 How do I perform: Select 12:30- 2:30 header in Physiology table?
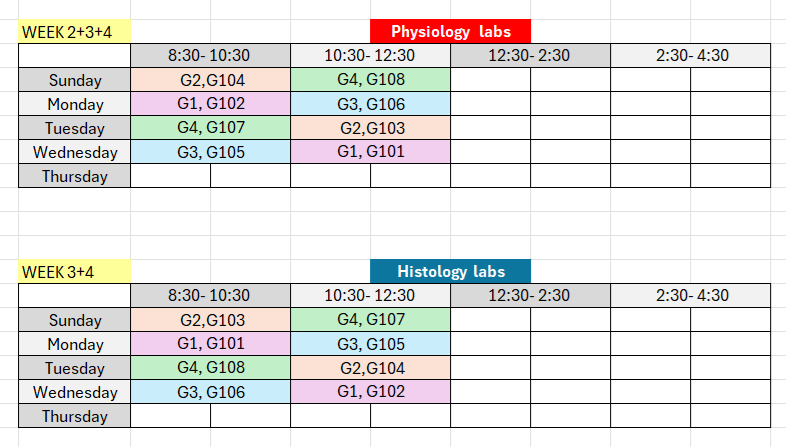[x=530, y=56]
